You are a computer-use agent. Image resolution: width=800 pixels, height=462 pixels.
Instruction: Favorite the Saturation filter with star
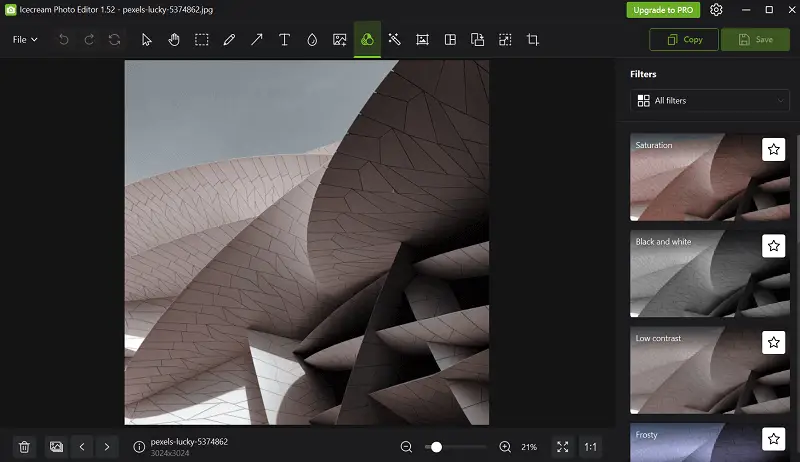coord(773,149)
